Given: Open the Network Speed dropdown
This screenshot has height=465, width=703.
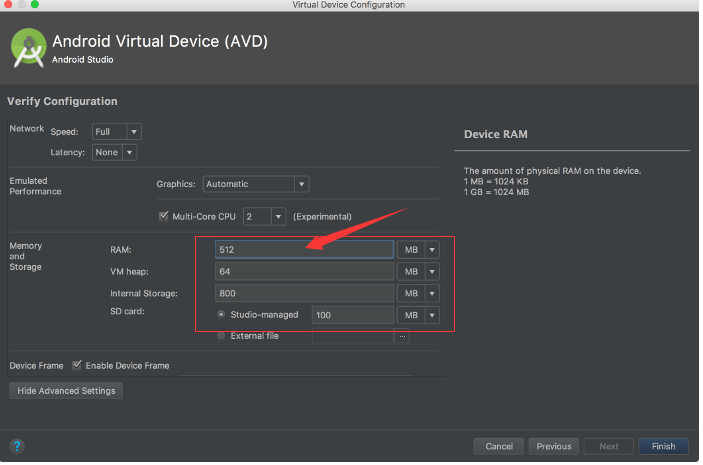Looking at the screenshot, I should (x=117, y=132).
